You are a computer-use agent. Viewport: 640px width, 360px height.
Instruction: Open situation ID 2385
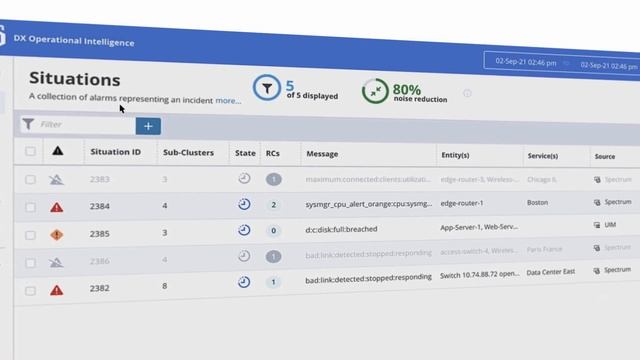pyautogui.click(x=100, y=233)
